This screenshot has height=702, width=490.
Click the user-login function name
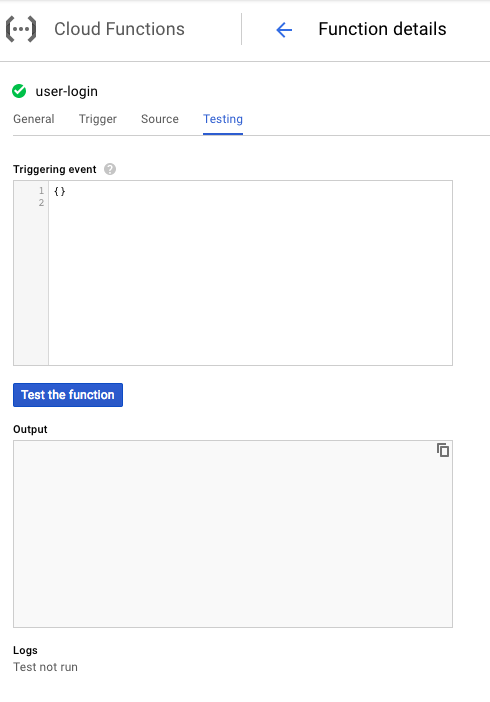[x=66, y=91]
